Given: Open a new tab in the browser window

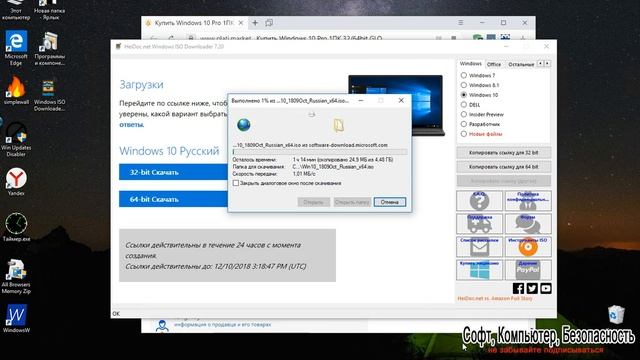Looking at the screenshot, I should pyautogui.click(x=255, y=23).
